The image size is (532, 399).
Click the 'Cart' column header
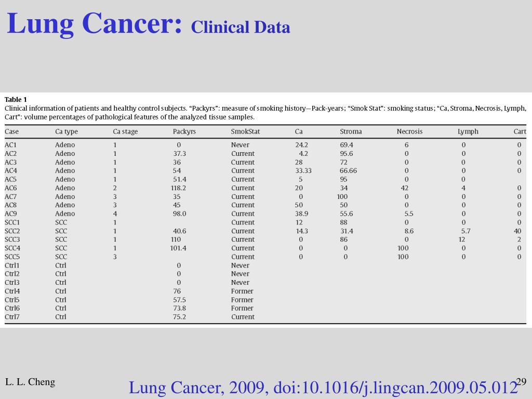[520, 131]
